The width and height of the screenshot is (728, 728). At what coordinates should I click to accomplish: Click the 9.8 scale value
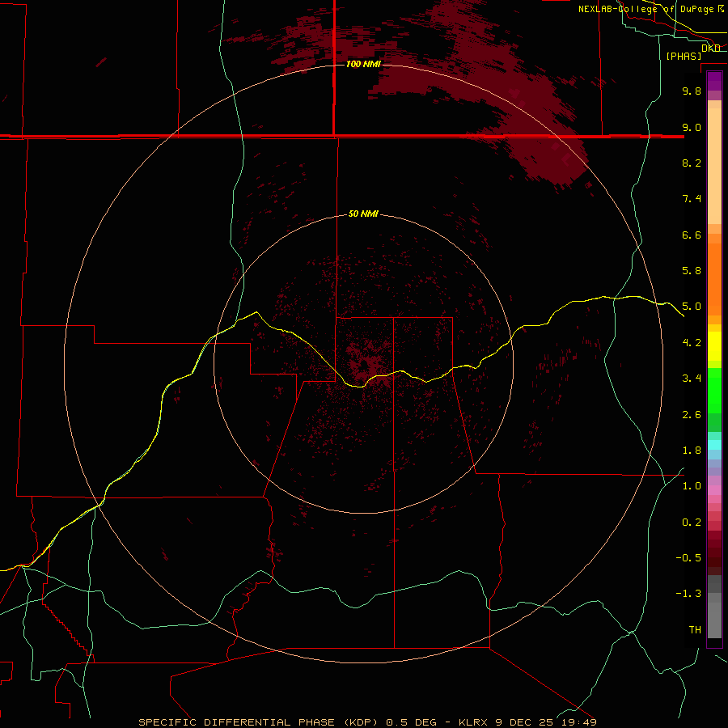pos(692,91)
